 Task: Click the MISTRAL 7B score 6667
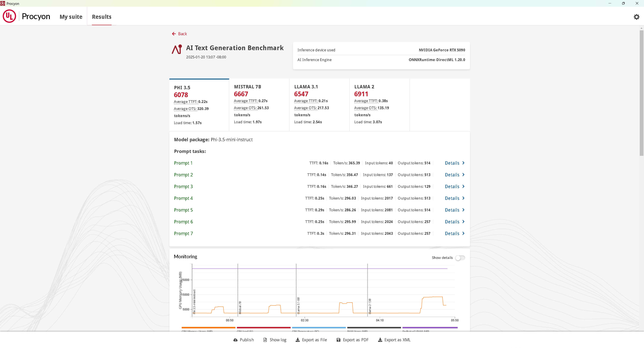[241, 94]
